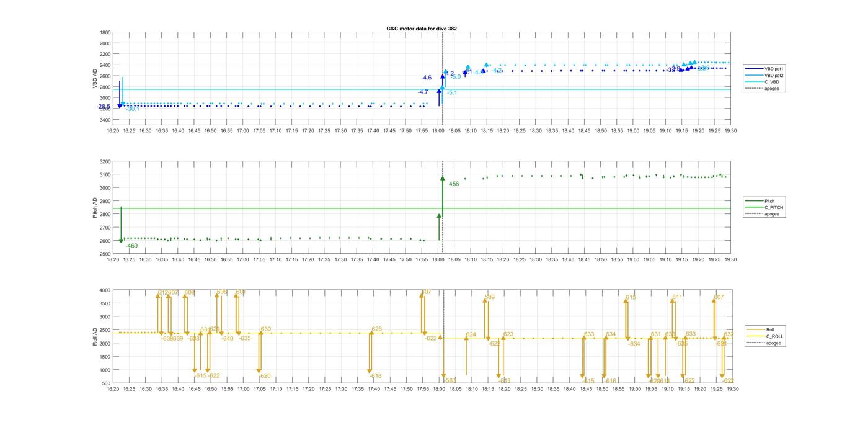868x430 pixels.
Task: Click the "611" roll data label
Action: coord(677,297)
